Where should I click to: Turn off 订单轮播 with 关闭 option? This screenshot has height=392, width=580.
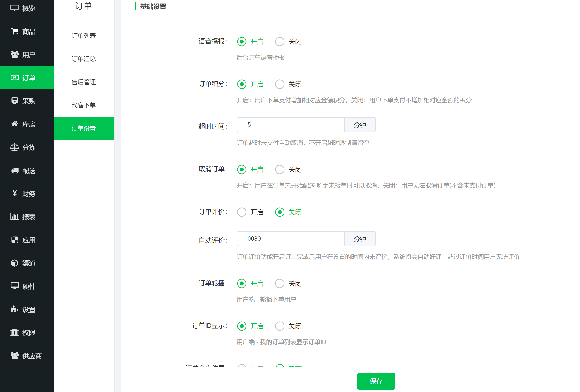point(280,283)
